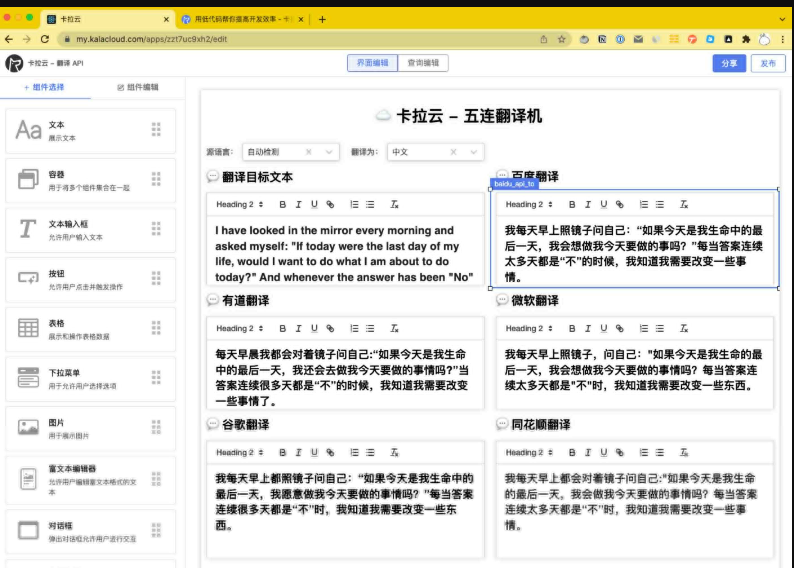Screen dimensions: 794x568
Task: Clear the 中文 target language selection
Action: 453,152
